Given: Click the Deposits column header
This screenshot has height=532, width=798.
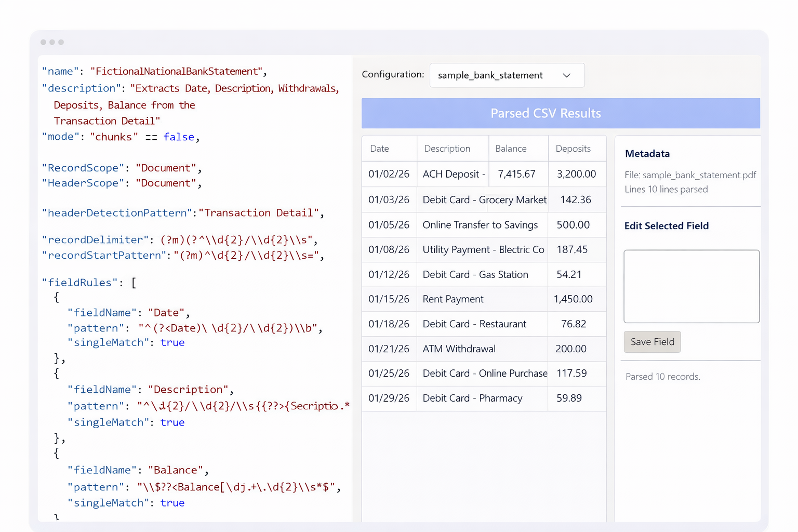Looking at the screenshot, I should click(573, 149).
